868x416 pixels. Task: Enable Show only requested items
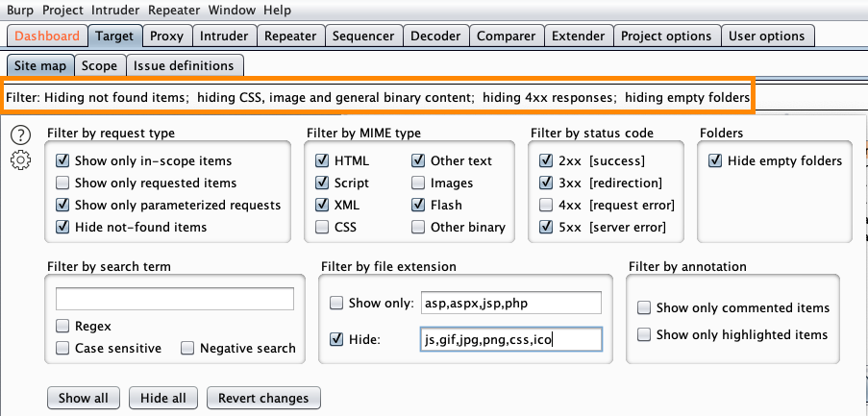[62, 184]
